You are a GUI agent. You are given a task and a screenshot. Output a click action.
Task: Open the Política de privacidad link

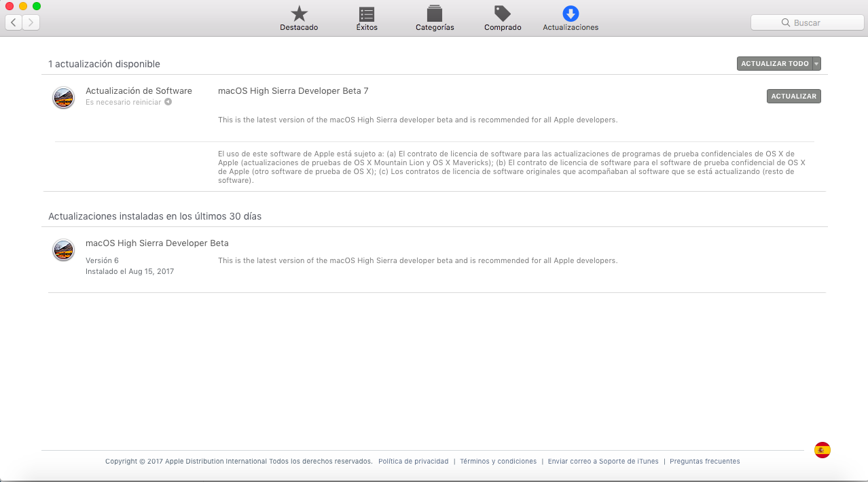pos(413,461)
